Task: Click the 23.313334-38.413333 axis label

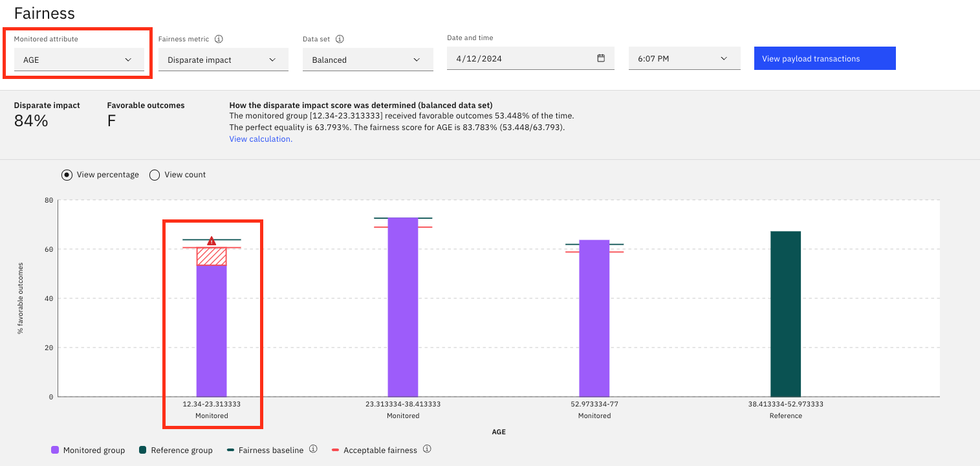Action: coord(403,404)
